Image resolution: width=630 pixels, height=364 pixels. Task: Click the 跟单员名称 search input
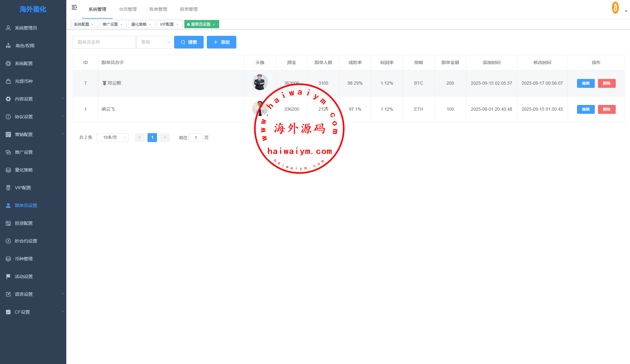(104, 42)
